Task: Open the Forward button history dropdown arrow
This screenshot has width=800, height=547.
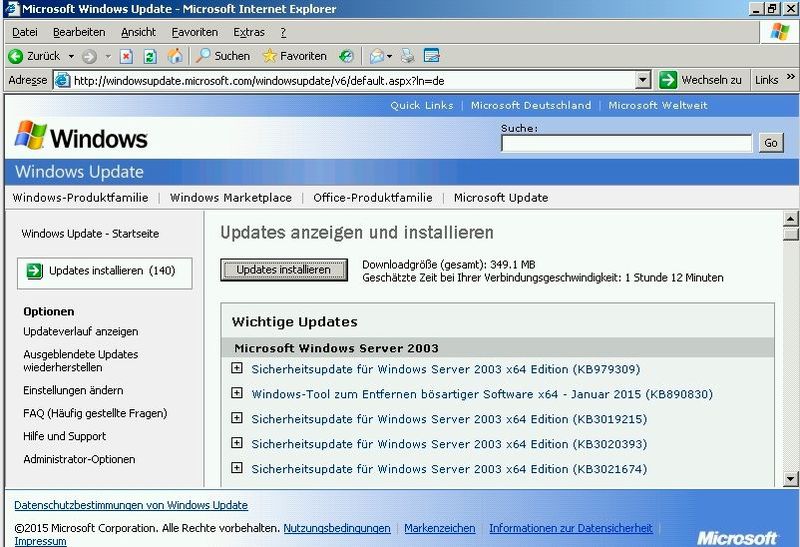Action: coord(108,56)
